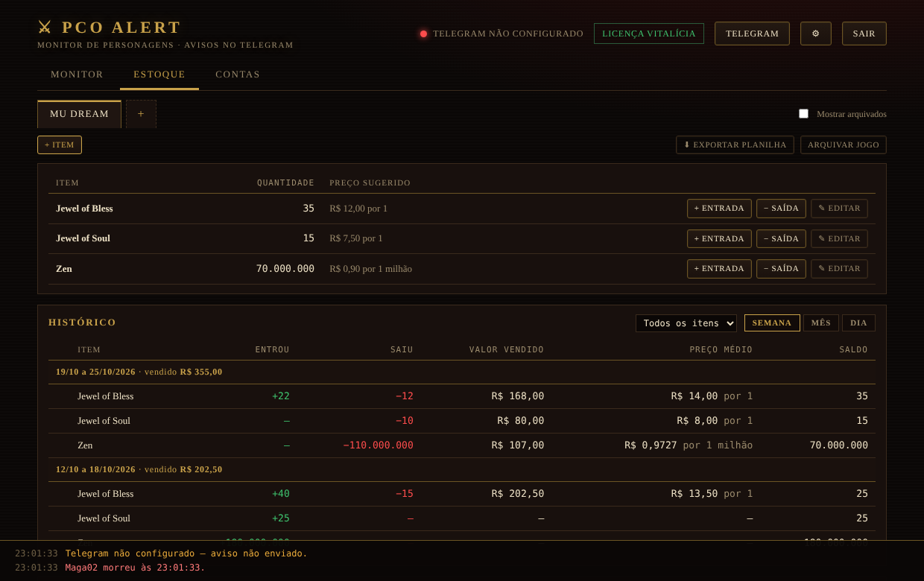Click Zen quantity 70.000.000 in stock table
This screenshot has height=581, width=924.
point(285,269)
